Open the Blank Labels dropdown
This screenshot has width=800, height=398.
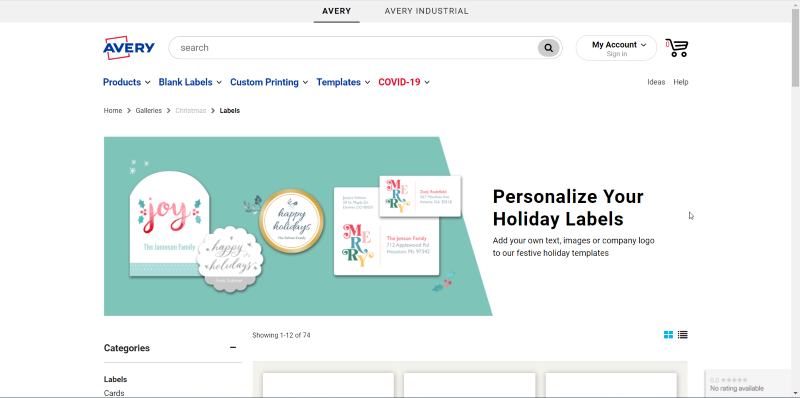[x=190, y=82]
